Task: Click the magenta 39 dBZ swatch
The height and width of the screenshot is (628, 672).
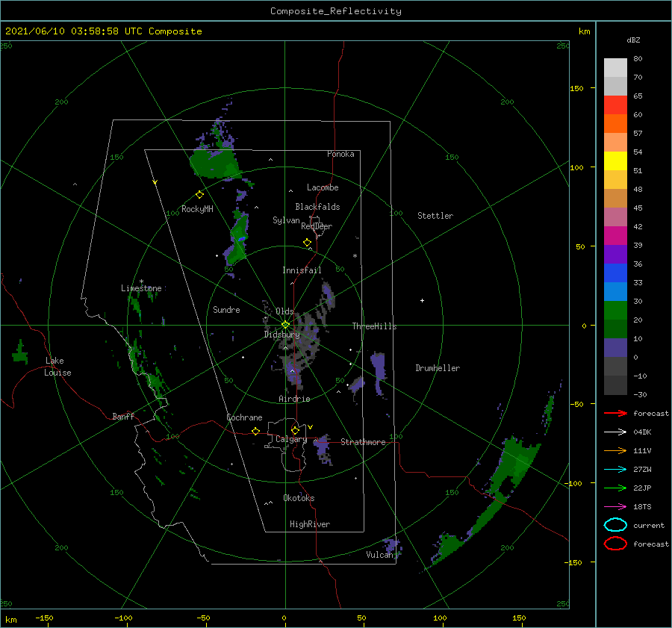Action: click(x=615, y=236)
